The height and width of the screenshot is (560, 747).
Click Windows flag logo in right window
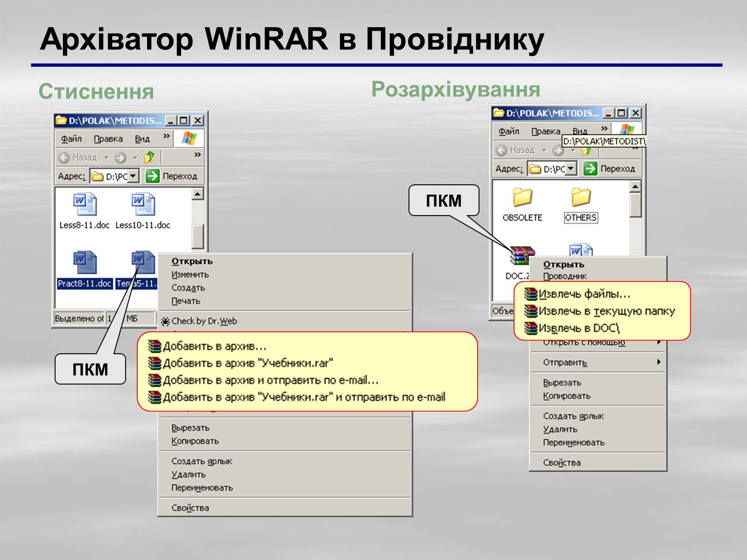(627, 130)
